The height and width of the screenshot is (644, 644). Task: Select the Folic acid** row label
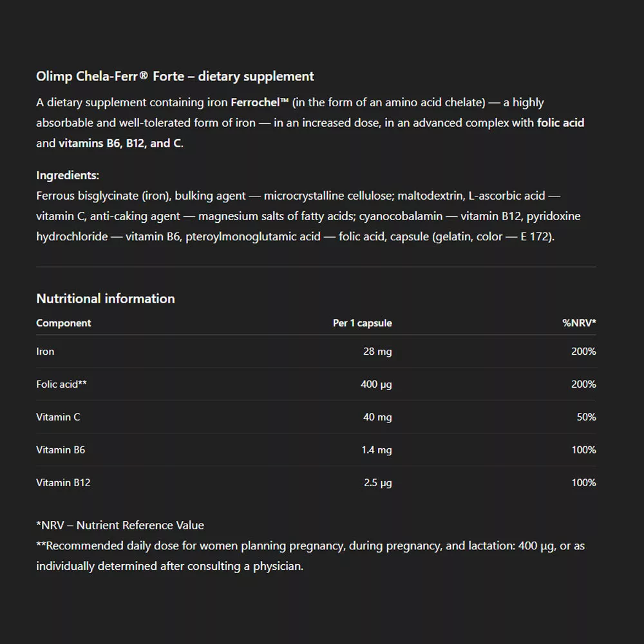point(62,384)
